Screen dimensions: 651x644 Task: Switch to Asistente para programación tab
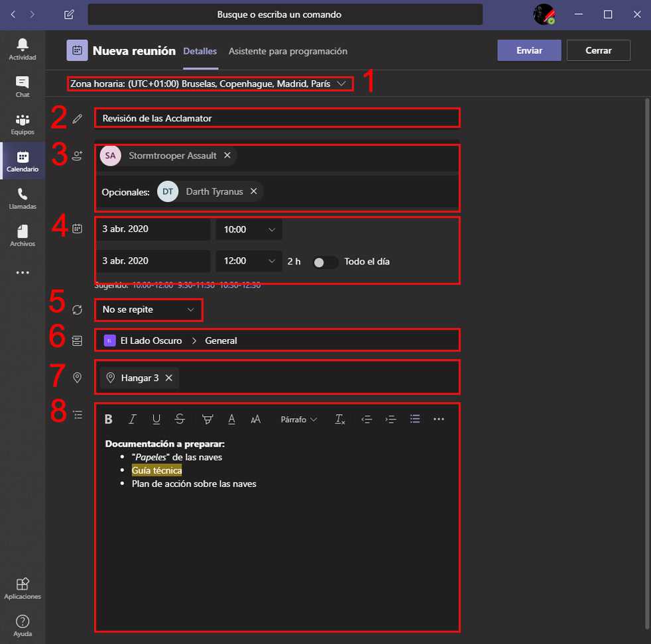[x=288, y=51]
